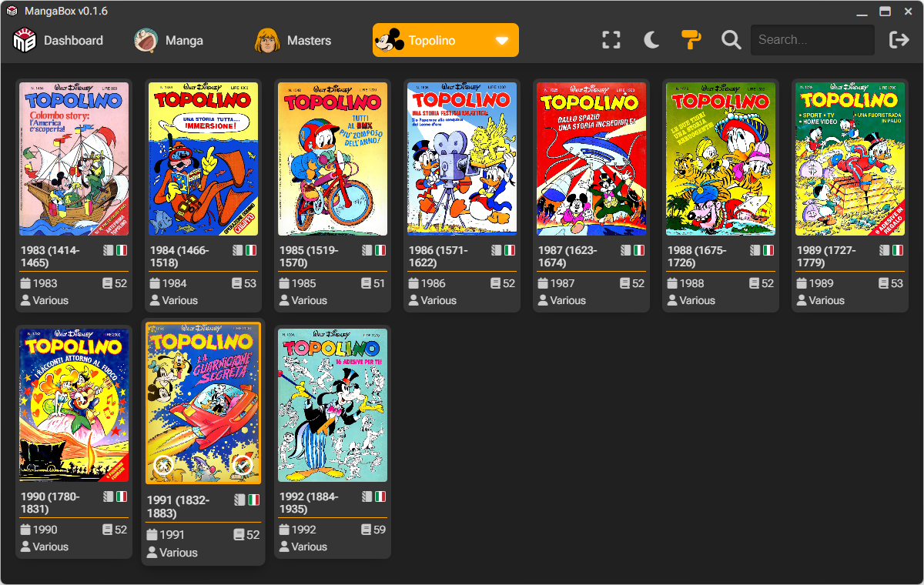Screen dimensions: 924x585
Task: Open the 1987 flying saucer cover
Action: (591, 159)
